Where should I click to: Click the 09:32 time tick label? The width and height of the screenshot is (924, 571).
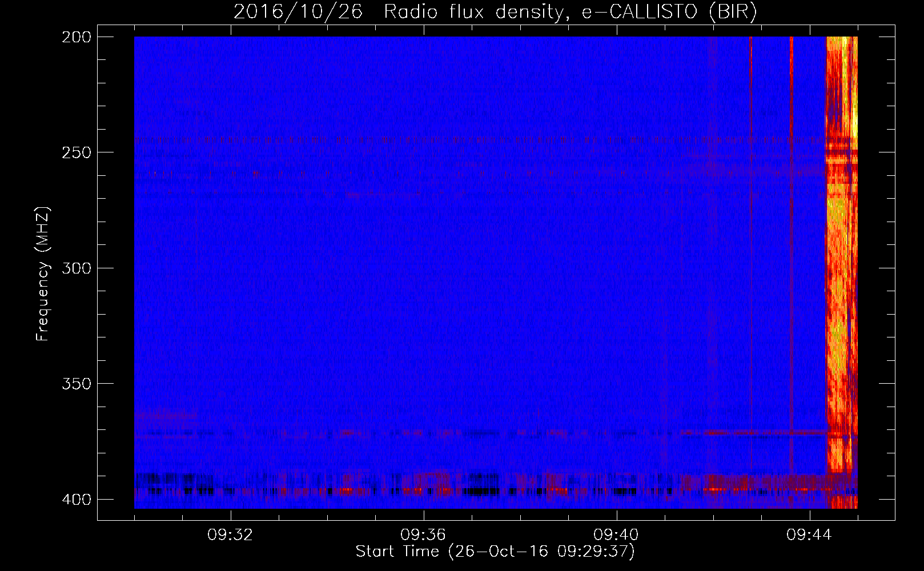pyautogui.click(x=230, y=535)
